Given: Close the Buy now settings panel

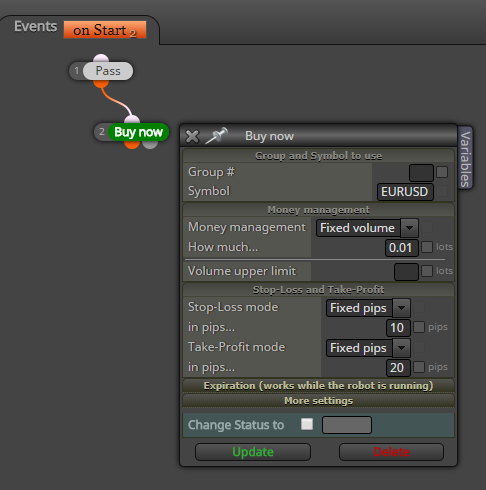Looking at the screenshot, I should click(x=192, y=136).
